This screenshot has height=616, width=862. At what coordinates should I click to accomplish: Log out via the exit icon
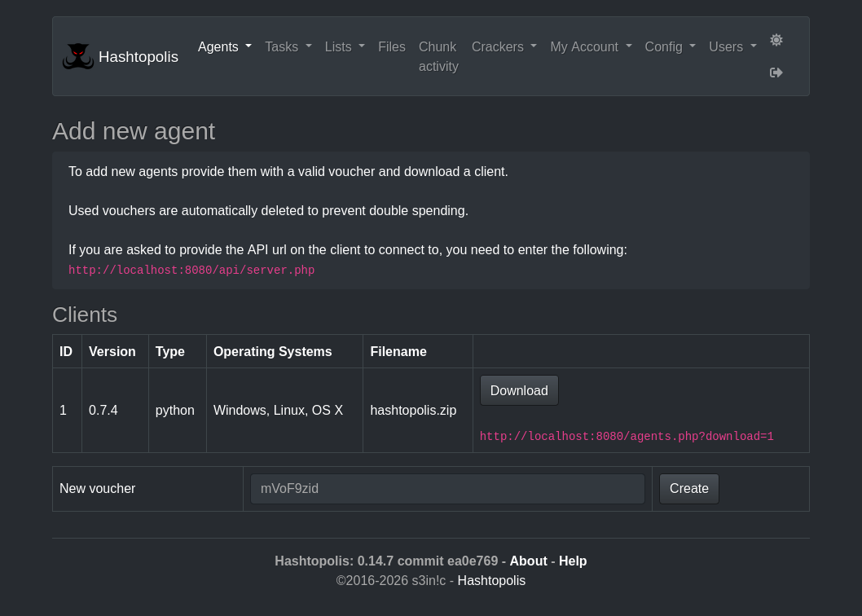776,73
